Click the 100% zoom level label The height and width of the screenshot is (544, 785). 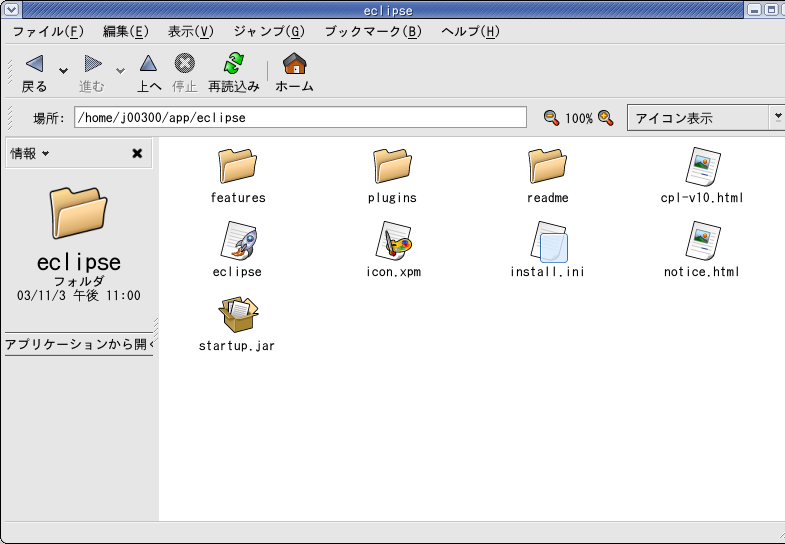coord(579,119)
